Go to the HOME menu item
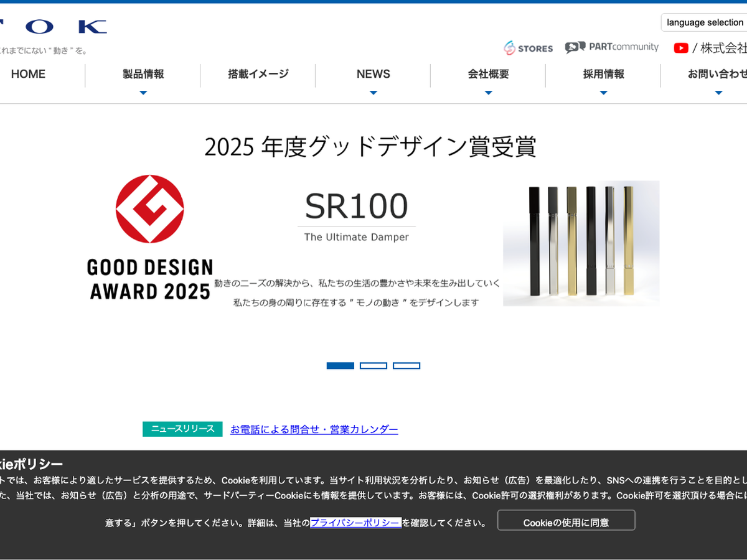The image size is (747, 560). click(x=28, y=74)
